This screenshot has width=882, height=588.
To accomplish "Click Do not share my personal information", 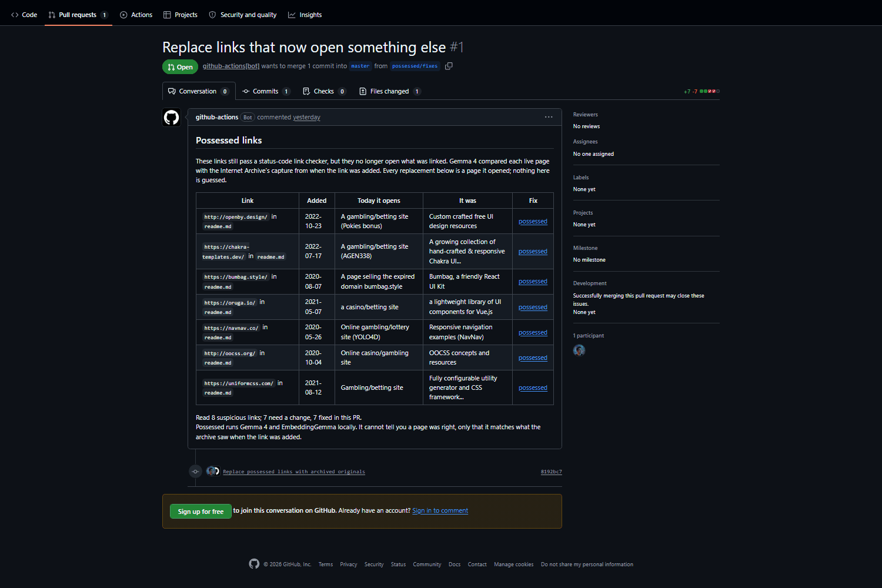I will 587,564.
